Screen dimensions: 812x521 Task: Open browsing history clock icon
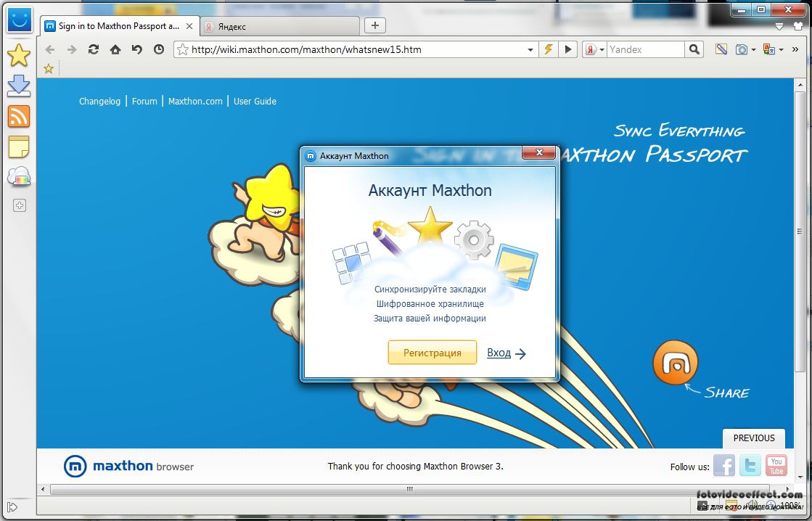point(159,50)
